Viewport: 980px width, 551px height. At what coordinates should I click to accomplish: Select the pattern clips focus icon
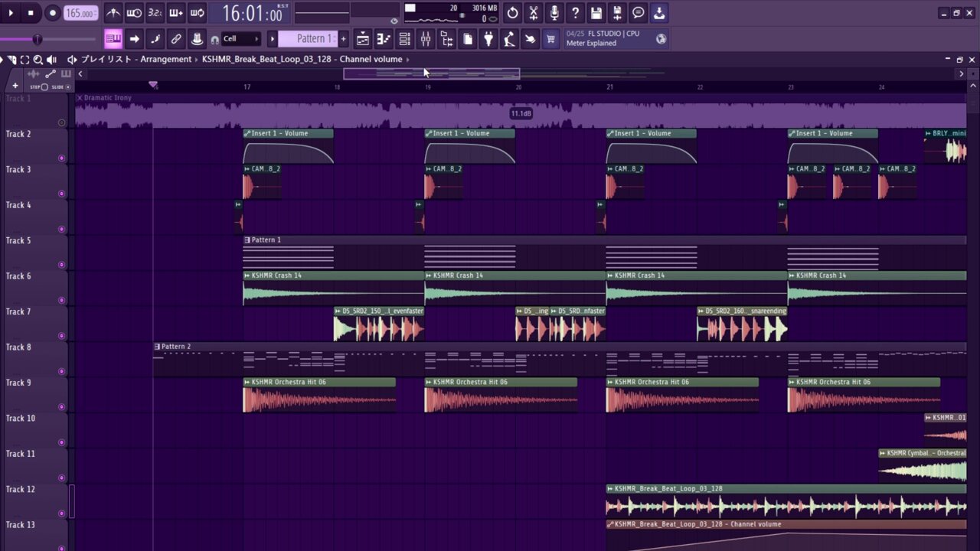[66, 73]
